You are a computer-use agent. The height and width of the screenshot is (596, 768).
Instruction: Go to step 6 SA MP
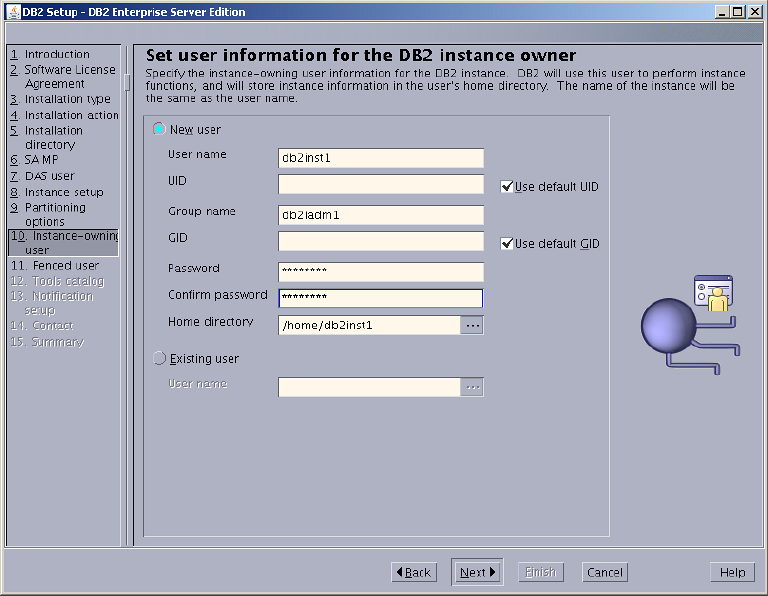[34, 160]
